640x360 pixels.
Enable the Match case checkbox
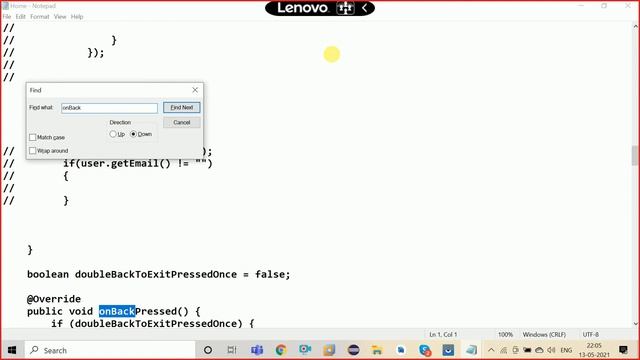coord(33,138)
